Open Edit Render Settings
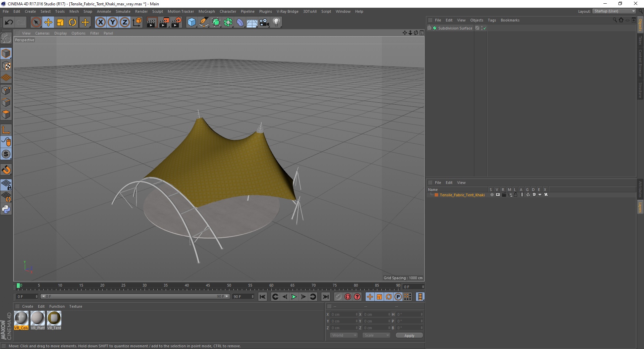644x349 pixels. tap(176, 22)
